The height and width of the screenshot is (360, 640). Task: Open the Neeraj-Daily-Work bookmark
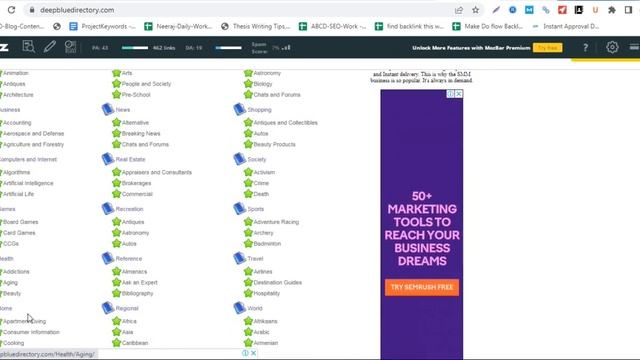pyautogui.click(x=178, y=26)
